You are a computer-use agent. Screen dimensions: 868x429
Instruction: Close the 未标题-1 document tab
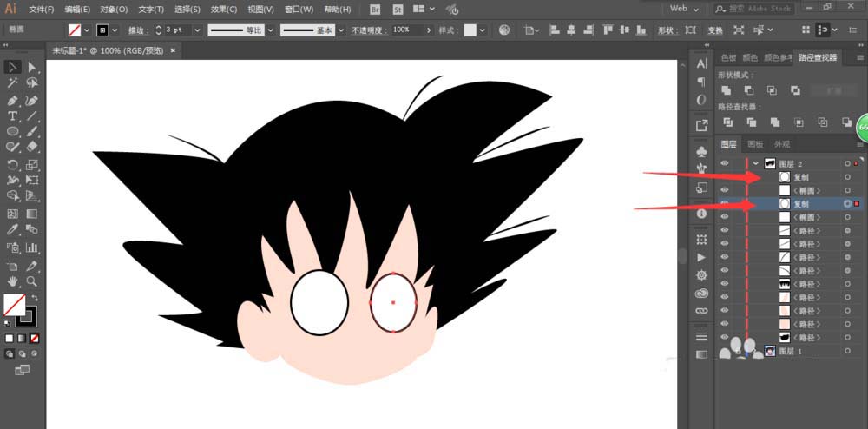pos(173,50)
